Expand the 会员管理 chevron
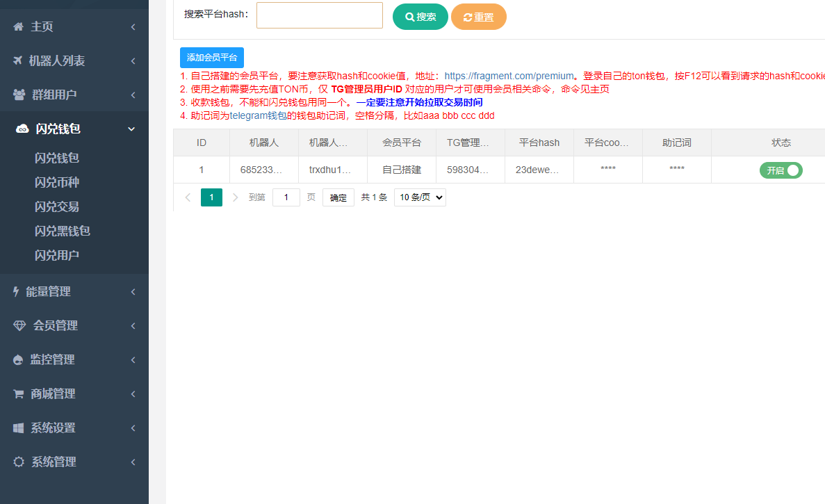Image resolution: width=825 pixels, height=504 pixels. pos(133,325)
